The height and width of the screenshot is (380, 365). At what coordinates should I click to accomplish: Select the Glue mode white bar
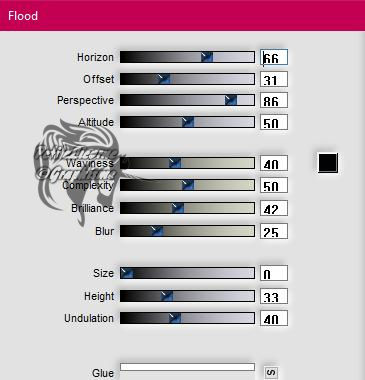(187, 367)
